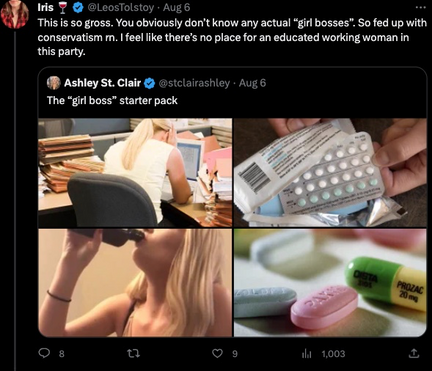
Task: Like the post with heart icon
Action: click(217, 353)
